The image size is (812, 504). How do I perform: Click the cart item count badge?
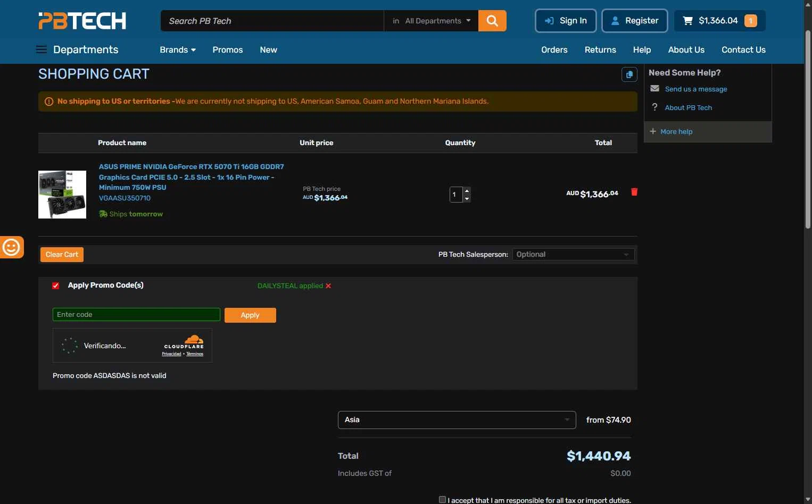(x=751, y=21)
